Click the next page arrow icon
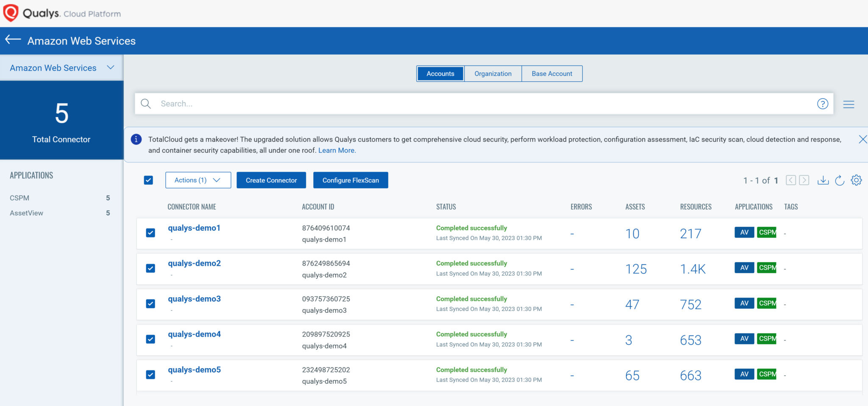 tap(804, 180)
